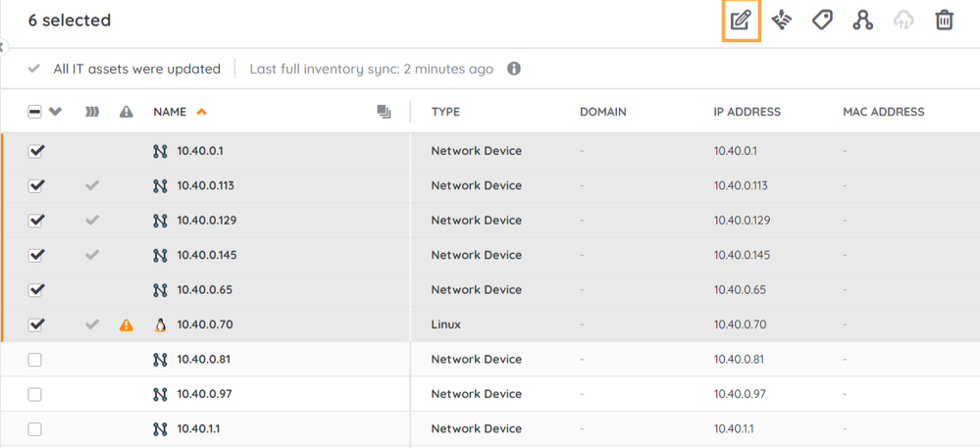Select the checkbox for 10.40.1.1 row
The width and height of the screenshot is (980, 448).
(x=35, y=429)
